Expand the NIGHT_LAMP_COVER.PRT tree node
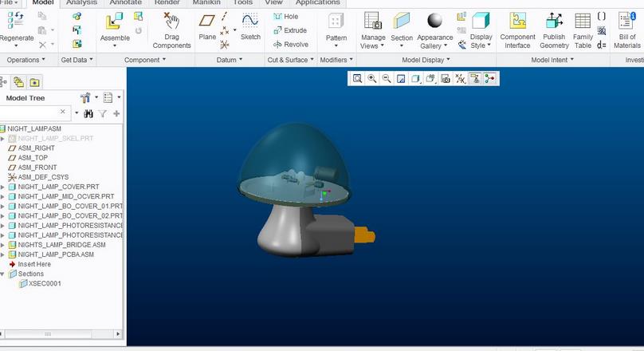Viewport: 644px width, 351px height. point(2,187)
